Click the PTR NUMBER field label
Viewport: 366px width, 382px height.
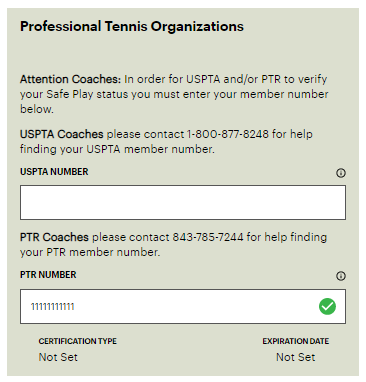[x=48, y=275]
